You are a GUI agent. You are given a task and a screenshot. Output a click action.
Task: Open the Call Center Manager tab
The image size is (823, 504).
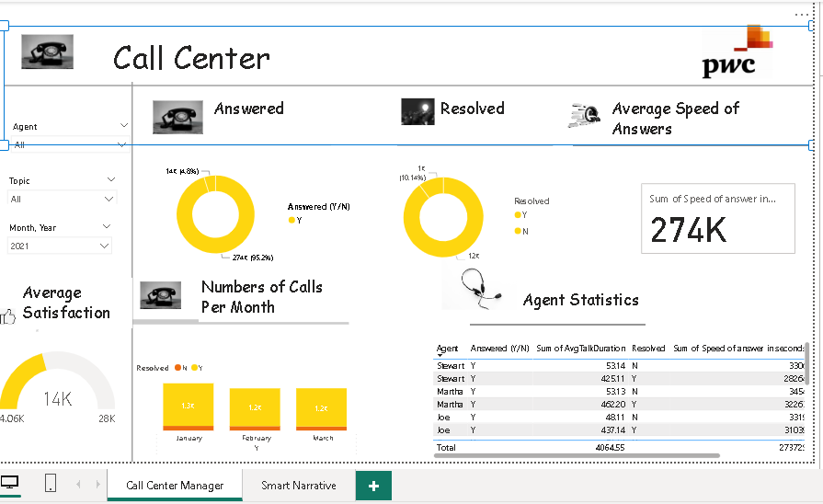pyautogui.click(x=175, y=485)
